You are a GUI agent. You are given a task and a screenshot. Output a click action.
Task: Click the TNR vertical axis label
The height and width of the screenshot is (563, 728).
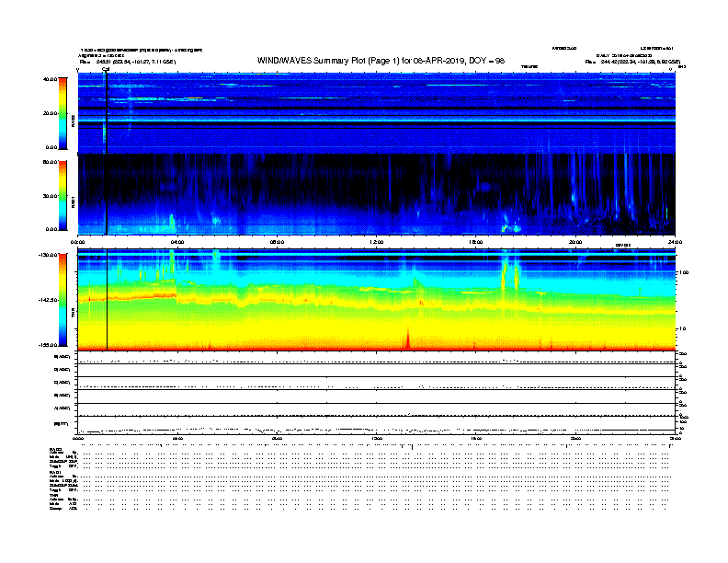(73, 313)
